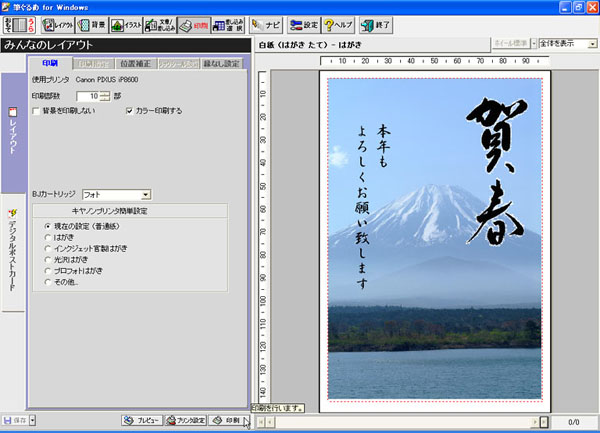Open the イラスト (illustration) tool

coord(125,23)
